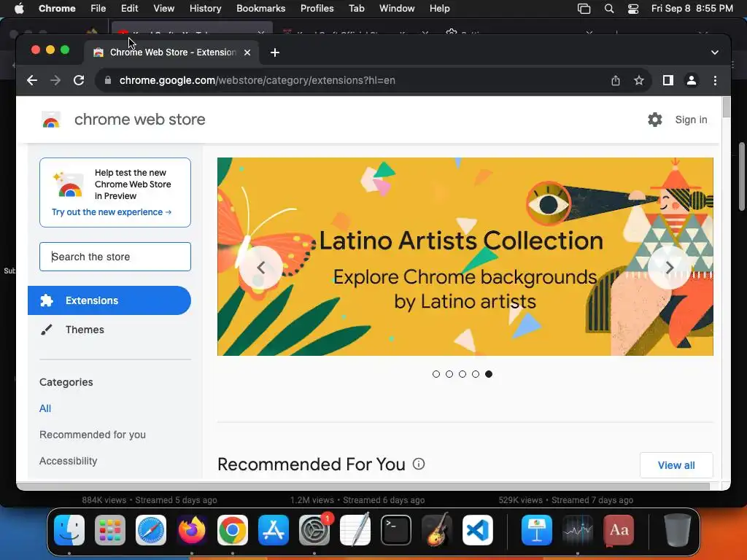Open System Preferences from the Dock
747x560 pixels.
point(314,530)
